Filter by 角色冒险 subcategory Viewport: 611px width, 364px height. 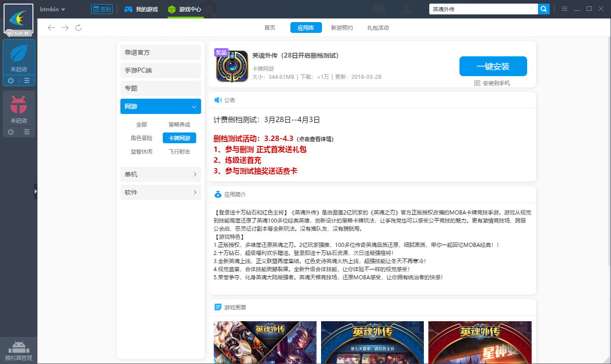pyautogui.click(x=142, y=138)
